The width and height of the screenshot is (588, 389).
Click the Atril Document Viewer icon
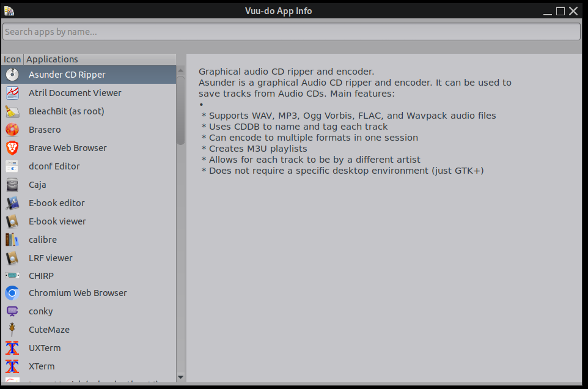pyautogui.click(x=12, y=92)
